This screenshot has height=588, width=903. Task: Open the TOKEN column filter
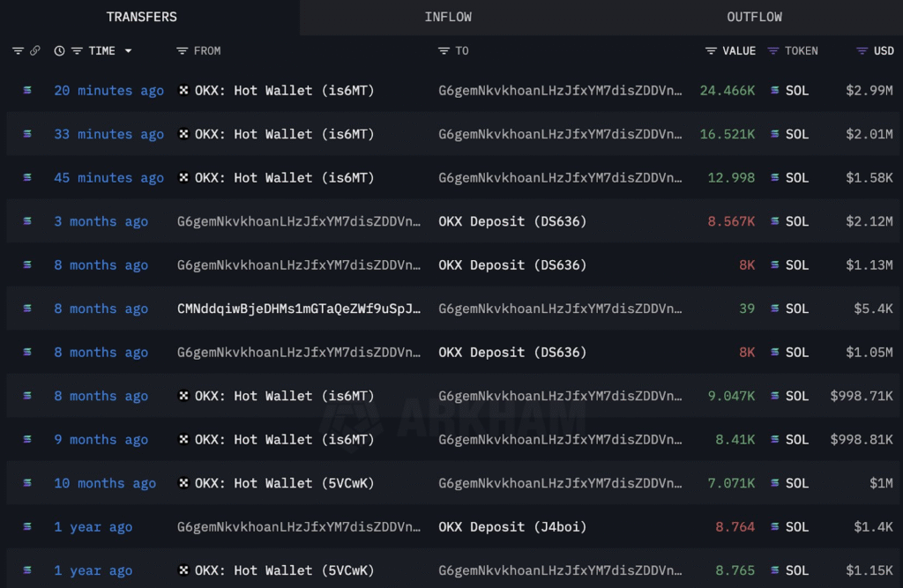[x=773, y=51]
